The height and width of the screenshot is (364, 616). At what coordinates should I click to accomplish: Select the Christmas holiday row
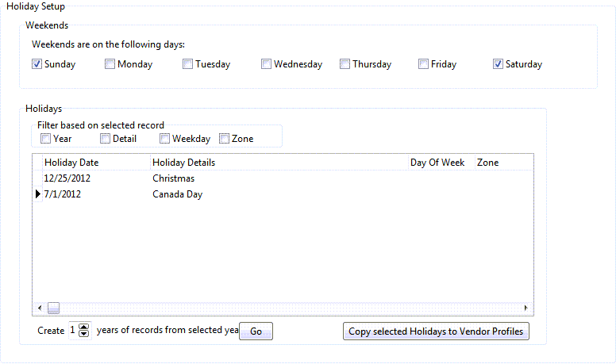[173, 178]
